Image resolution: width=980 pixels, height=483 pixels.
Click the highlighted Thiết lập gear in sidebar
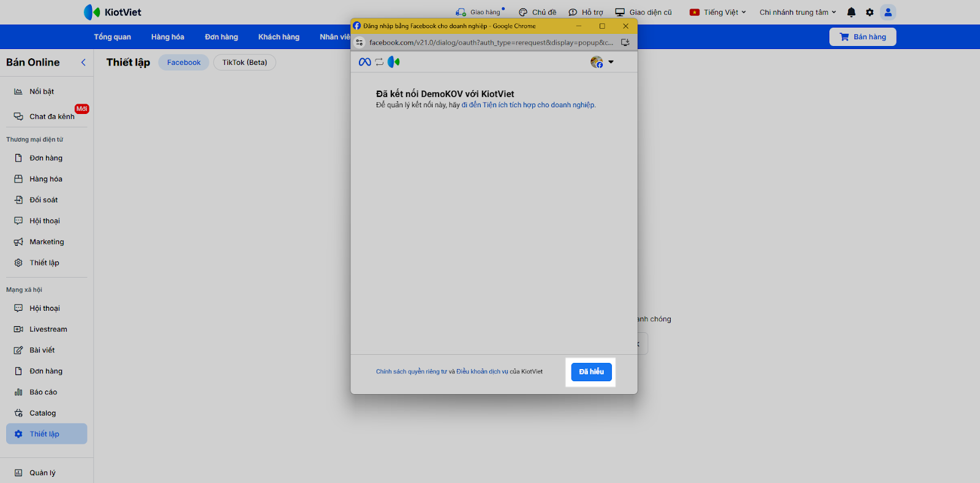pyautogui.click(x=18, y=434)
